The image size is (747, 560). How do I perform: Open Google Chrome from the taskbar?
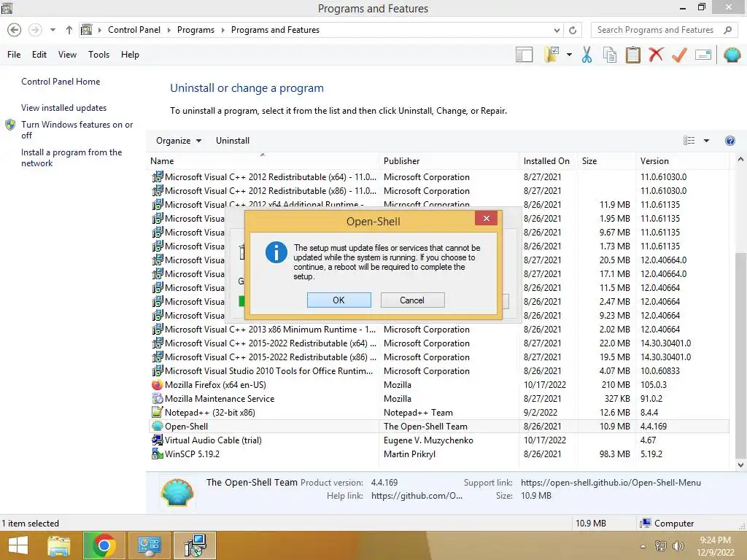[104, 545]
